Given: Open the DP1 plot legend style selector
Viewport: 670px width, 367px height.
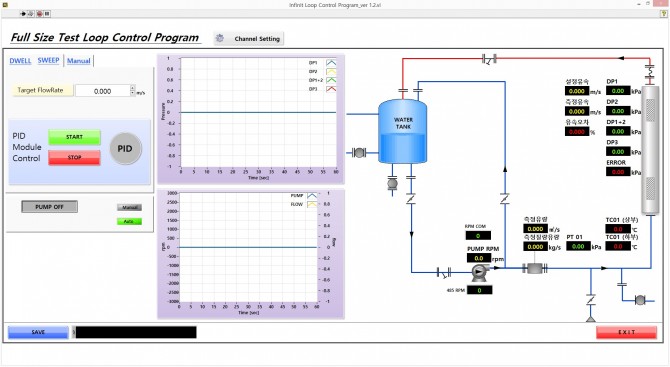Looking at the screenshot, I should pos(331,62).
